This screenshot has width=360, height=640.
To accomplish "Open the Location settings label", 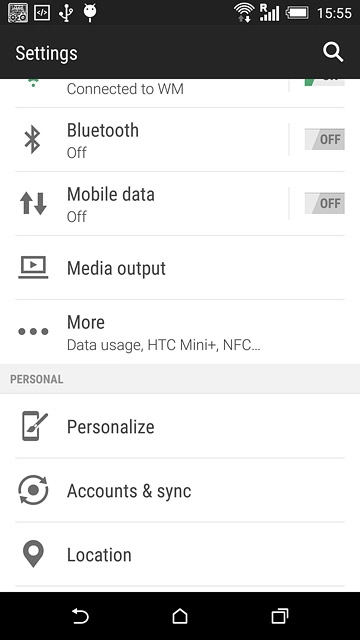I will (x=99, y=555).
